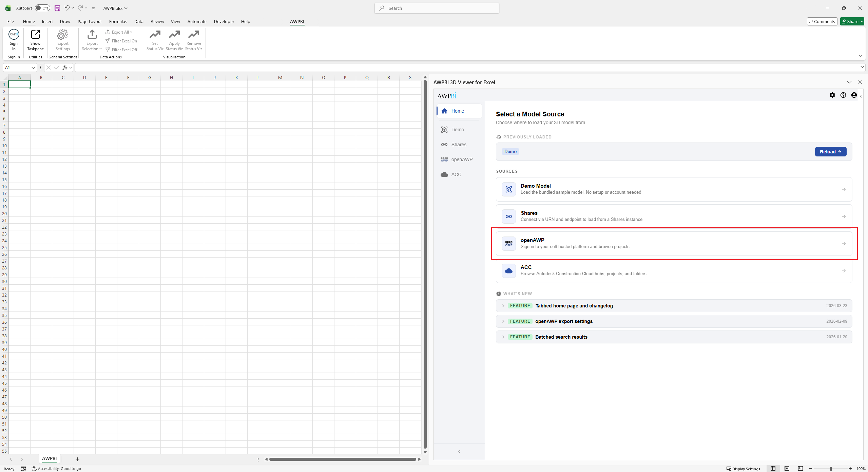Screen dimensions: 868x472
Task: Collapse the taskpane sidebar navigation
Action: [459, 451]
